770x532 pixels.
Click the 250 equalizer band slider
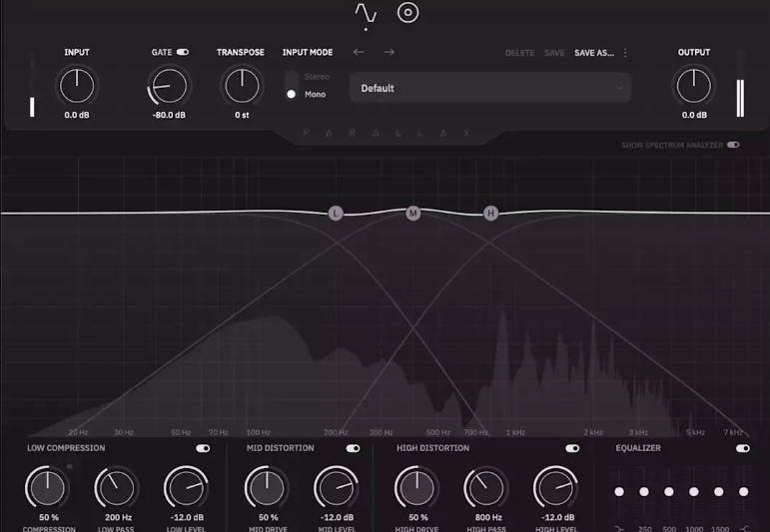tap(644, 492)
